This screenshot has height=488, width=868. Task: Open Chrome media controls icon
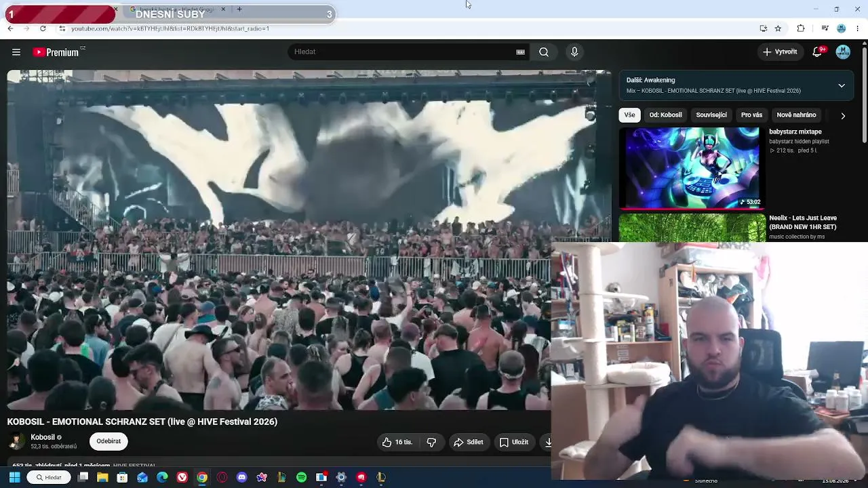click(x=825, y=28)
